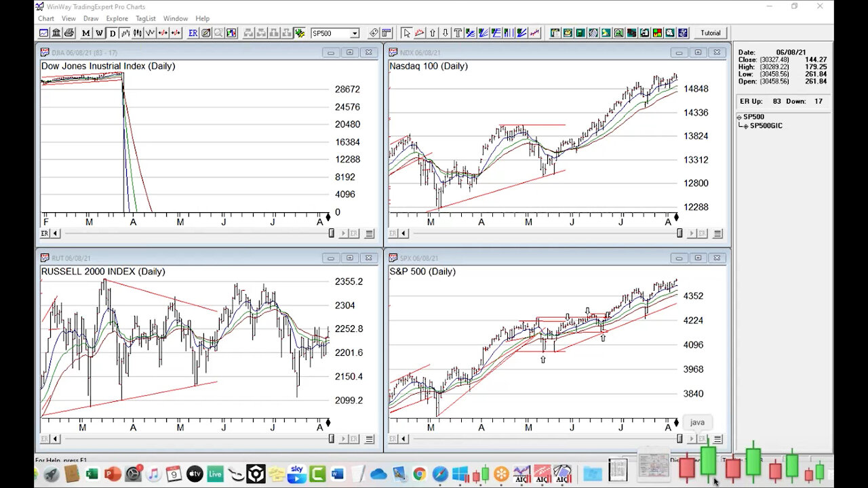This screenshot has width=868, height=488.
Task: Switch to Weekly chart with W button
Action: (x=99, y=33)
